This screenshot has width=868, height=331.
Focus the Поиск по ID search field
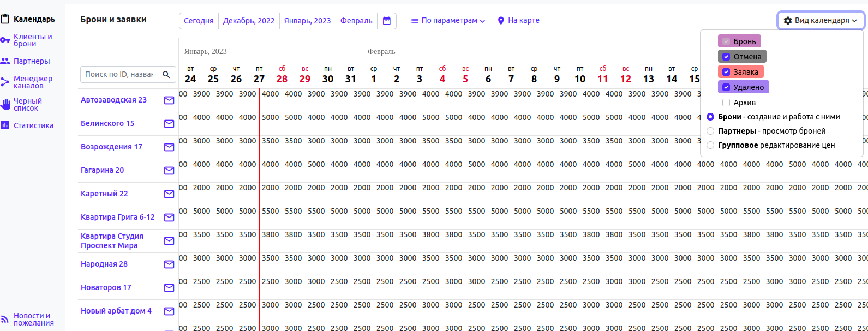click(x=119, y=74)
